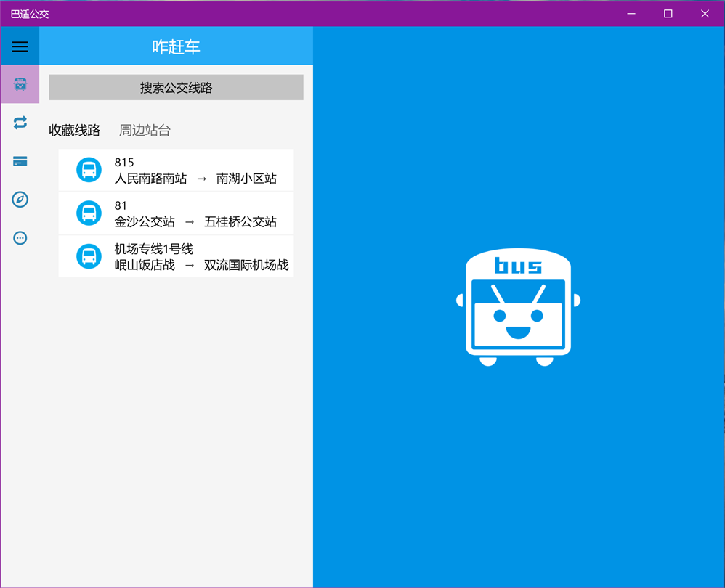
Task: Open route 815 人民南路南站 entry
Action: pos(176,170)
